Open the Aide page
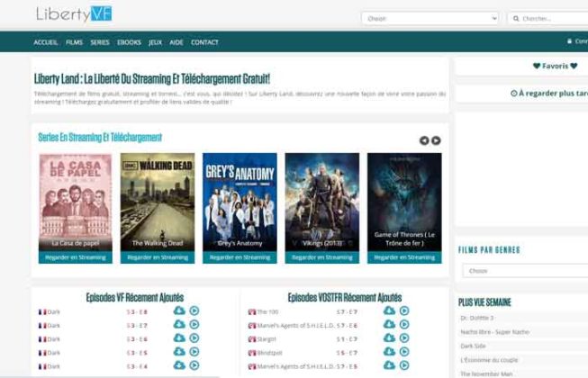The width and height of the screenshot is (588, 378). point(176,42)
